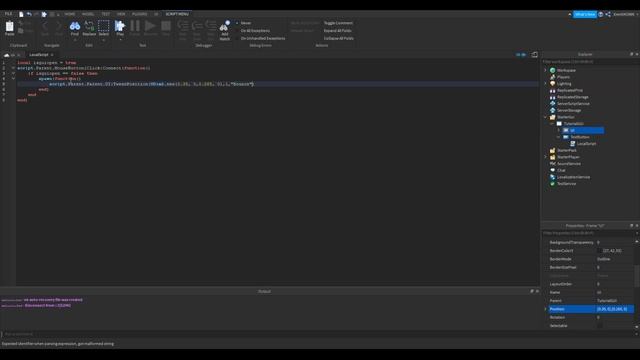Click the What's New button
The width and height of the screenshot is (640, 360).
click(584, 14)
